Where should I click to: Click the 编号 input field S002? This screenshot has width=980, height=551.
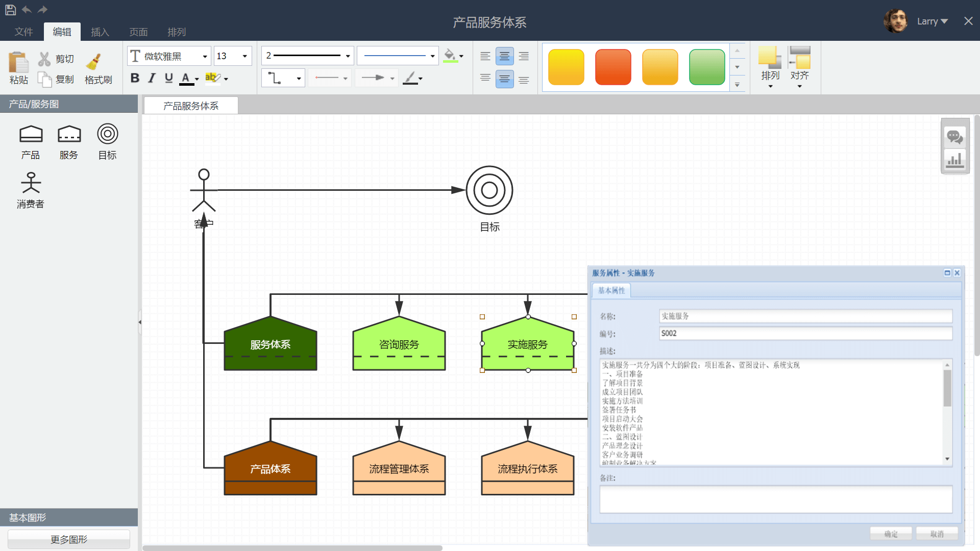click(x=805, y=333)
